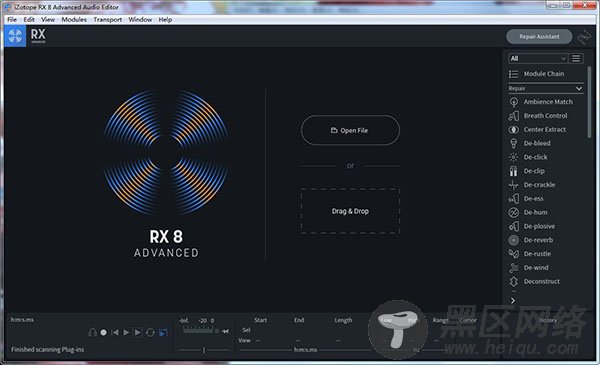Toggle loop playback in transport
Image resolution: width=600 pixels, height=365 pixels.
(150, 332)
